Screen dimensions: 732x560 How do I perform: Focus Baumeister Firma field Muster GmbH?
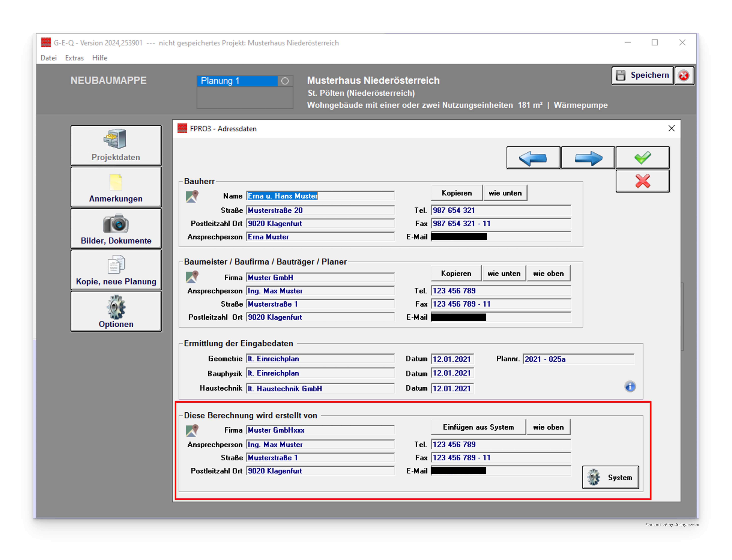click(320, 278)
